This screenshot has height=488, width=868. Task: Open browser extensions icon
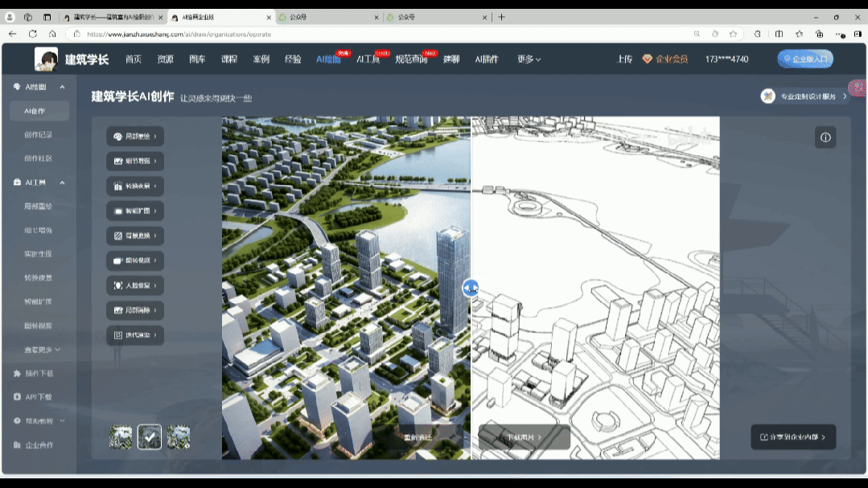point(757,34)
